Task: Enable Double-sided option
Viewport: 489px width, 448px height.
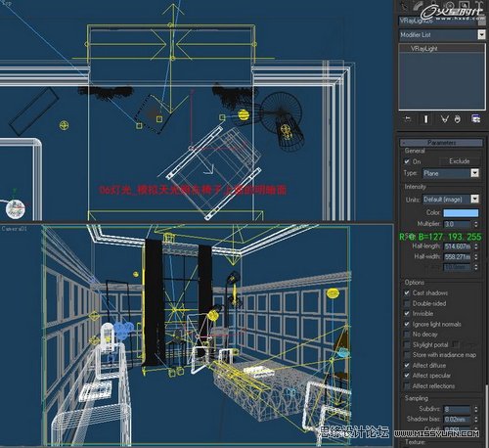Action: click(407, 303)
